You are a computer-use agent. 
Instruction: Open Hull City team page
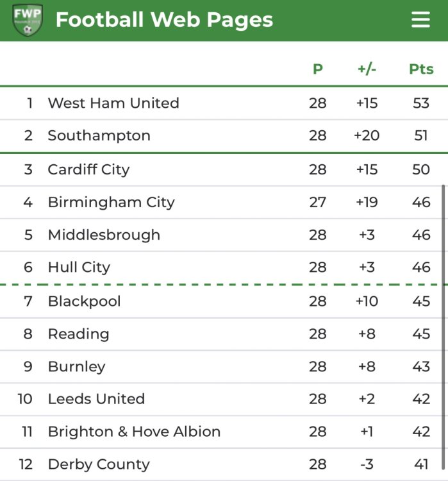[79, 267]
